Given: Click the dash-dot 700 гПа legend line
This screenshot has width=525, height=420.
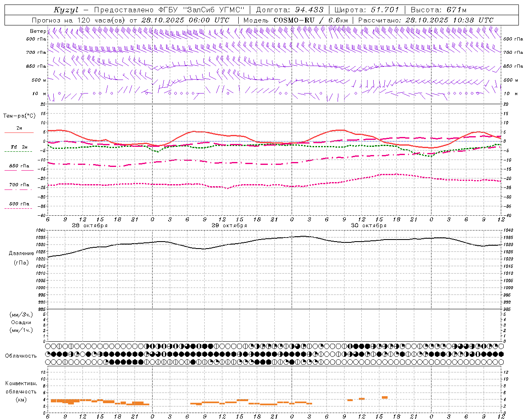Looking at the screenshot, I should click(x=18, y=189).
